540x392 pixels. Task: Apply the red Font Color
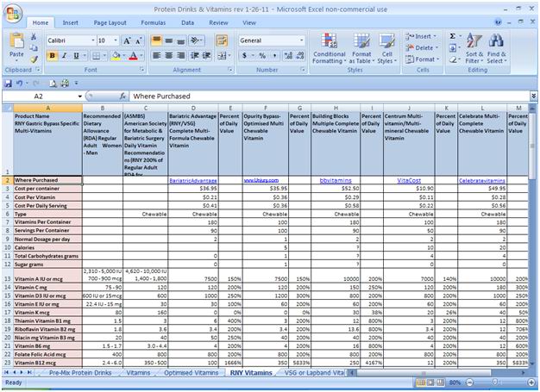(134, 56)
